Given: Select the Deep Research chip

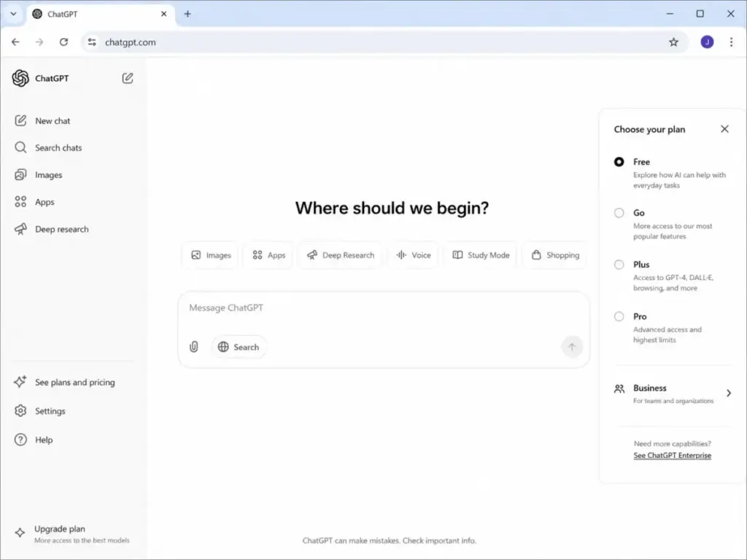Looking at the screenshot, I should 340,255.
